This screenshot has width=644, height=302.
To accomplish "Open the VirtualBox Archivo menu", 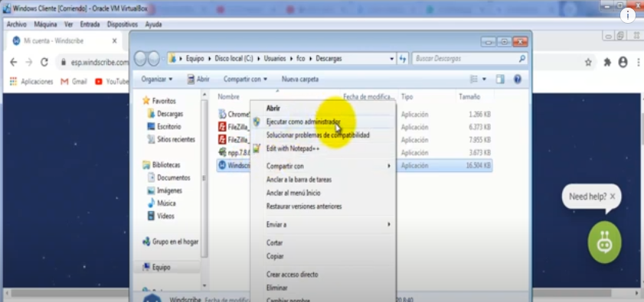I will [16, 24].
